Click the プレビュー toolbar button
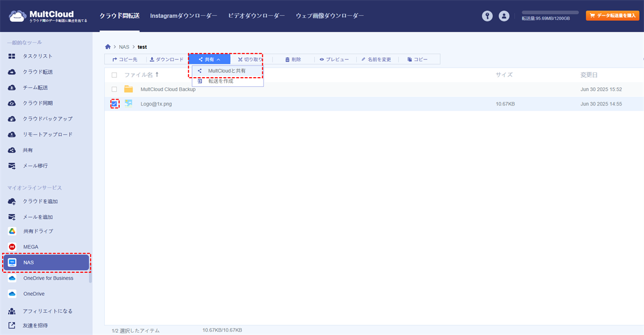Image resolution: width=644 pixels, height=335 pixels. click(334, 59)
